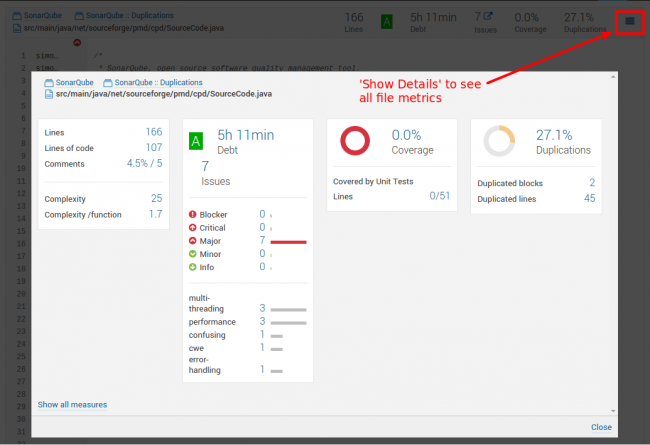Click the green A debt rating badge

point(196,141)
